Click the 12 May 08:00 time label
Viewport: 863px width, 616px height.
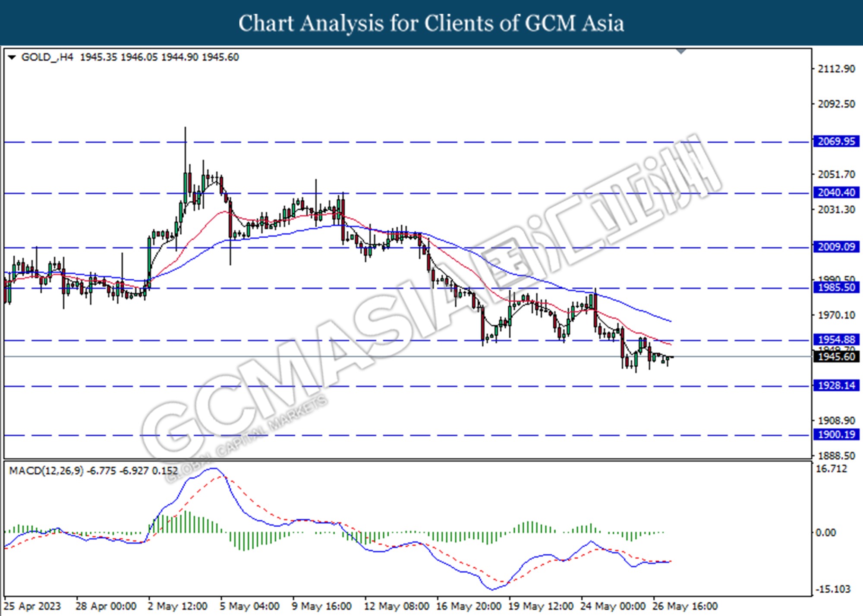(x=397, y=607)
